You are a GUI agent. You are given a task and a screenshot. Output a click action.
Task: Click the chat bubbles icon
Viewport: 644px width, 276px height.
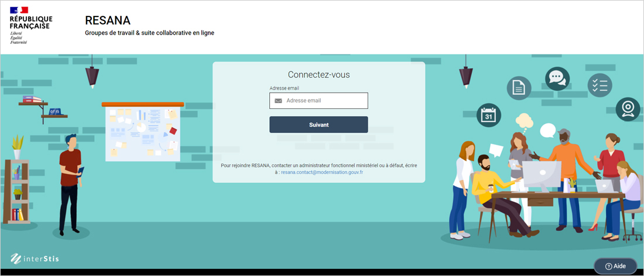[x=557, y=79]
